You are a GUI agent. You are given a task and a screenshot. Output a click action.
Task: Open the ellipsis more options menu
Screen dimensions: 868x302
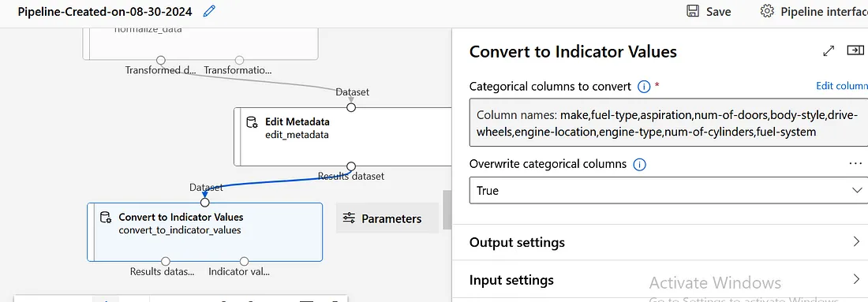(855, 164)
